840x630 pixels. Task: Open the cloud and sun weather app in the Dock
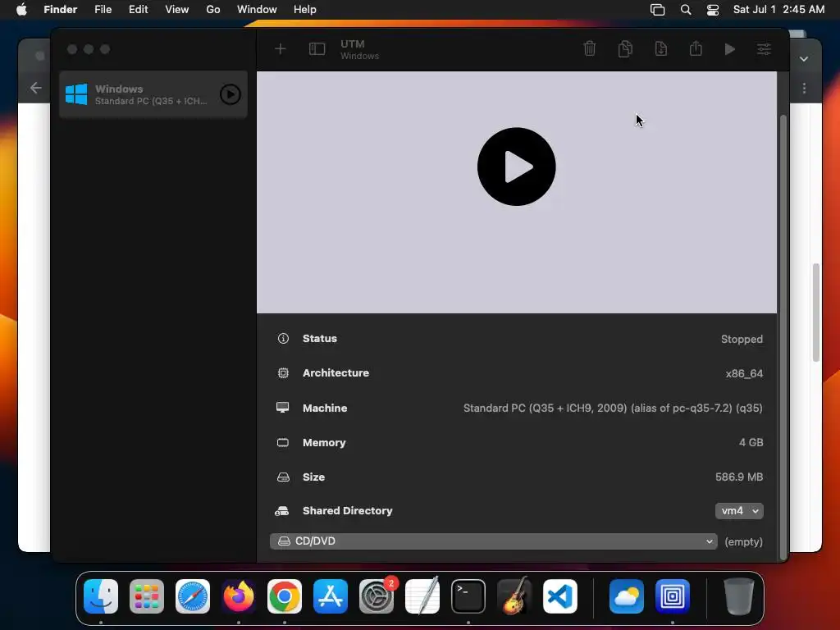pos(626,596)
